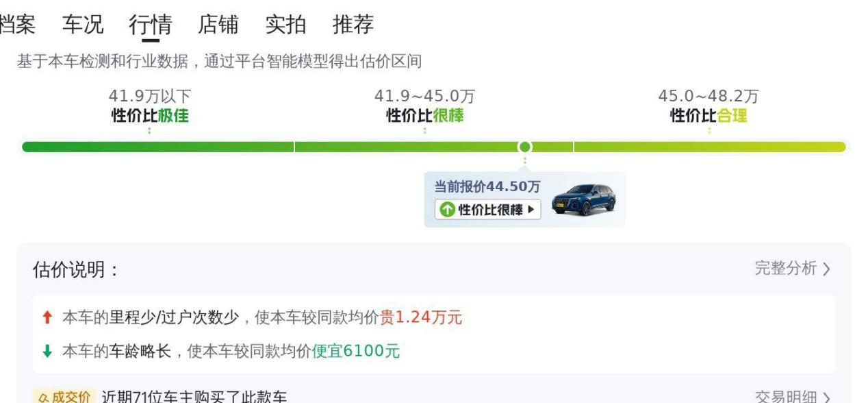Click chevron beside 交易明细
Image resolution: width=868 pixels, height=403 pixels.
(x=826, y=398)
